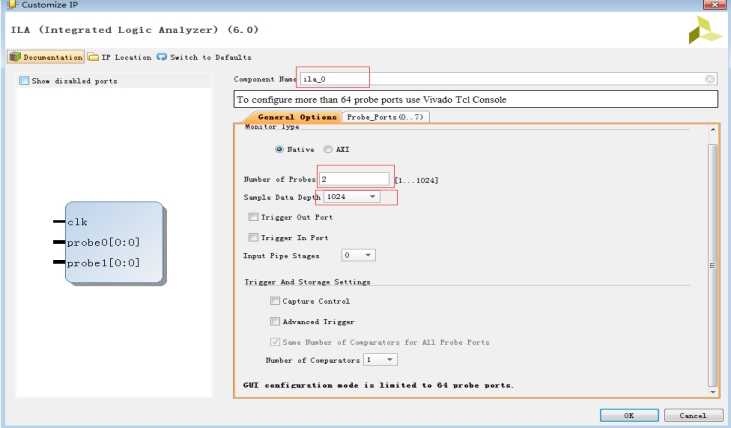Enable Capture Control checkbox
The height and width of the screenshot is (428, 731).
(x=275, y=301)
